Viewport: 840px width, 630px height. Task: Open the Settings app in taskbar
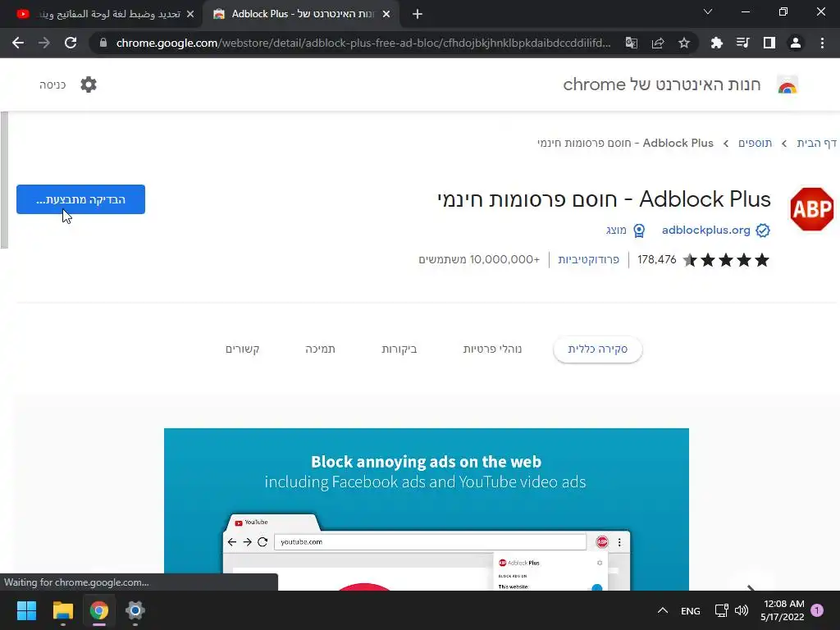coord(135,610)
